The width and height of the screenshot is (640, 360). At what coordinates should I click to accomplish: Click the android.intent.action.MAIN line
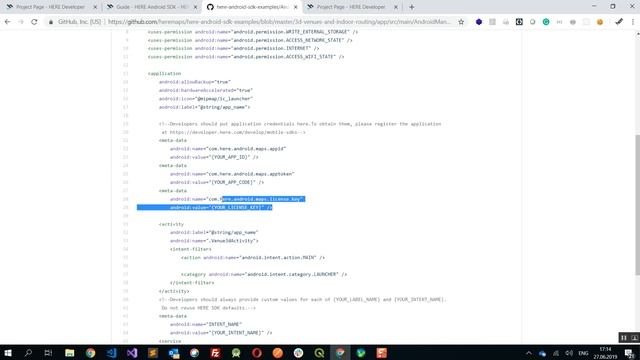(253, 258)
